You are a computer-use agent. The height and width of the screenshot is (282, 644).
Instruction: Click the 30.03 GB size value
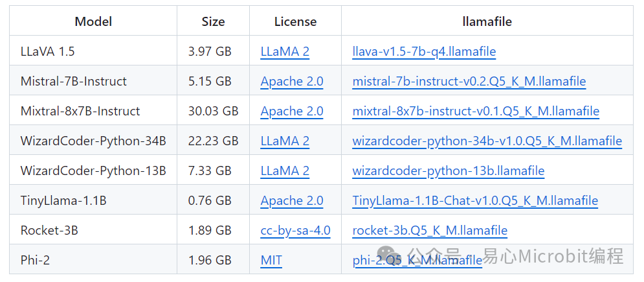point(213,111)
